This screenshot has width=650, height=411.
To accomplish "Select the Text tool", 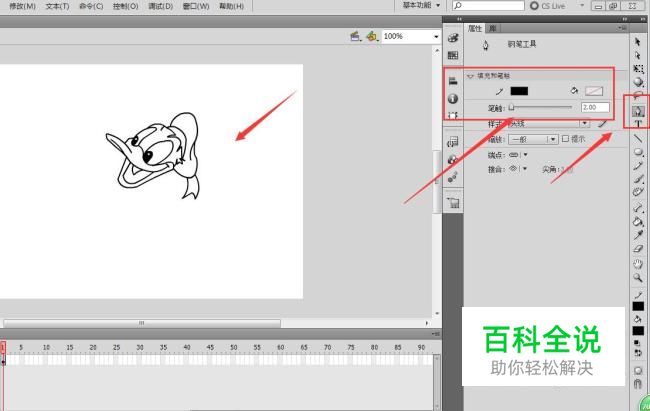I will (x=638, y=124).
